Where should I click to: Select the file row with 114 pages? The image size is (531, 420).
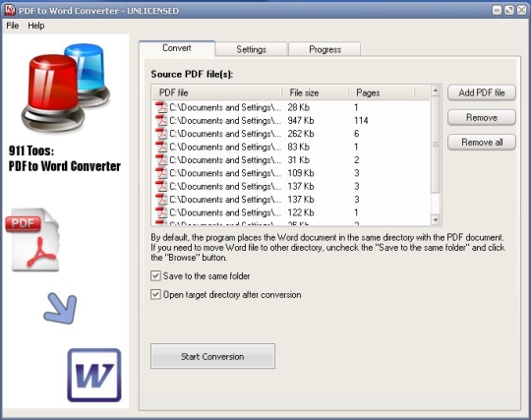point(292,120)
